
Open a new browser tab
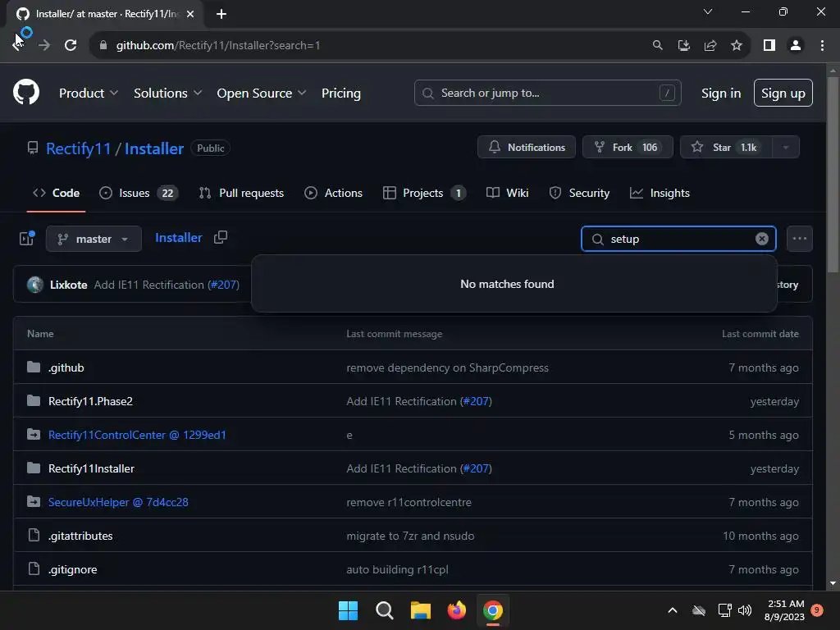[x=221, y=14]
